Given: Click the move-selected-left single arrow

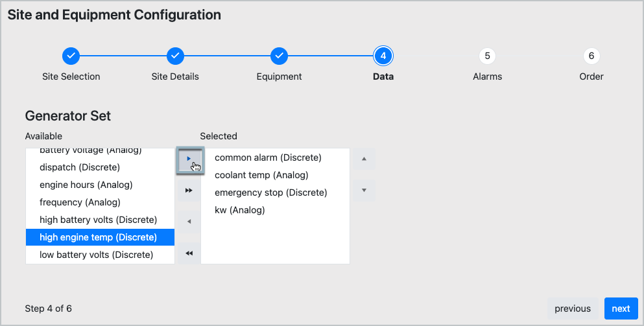Looking at the screenshot, I should click(189, 222).
